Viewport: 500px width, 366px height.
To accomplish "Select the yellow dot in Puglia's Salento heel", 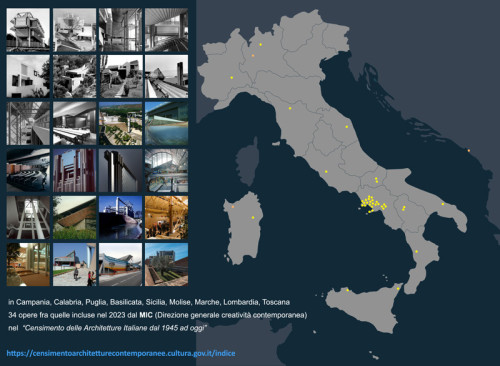I will click(x=443, y=204).
